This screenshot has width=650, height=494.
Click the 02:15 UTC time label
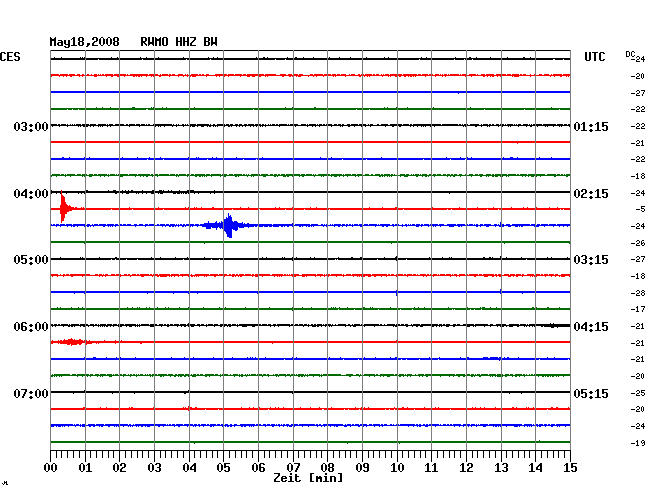pos(591,194)
